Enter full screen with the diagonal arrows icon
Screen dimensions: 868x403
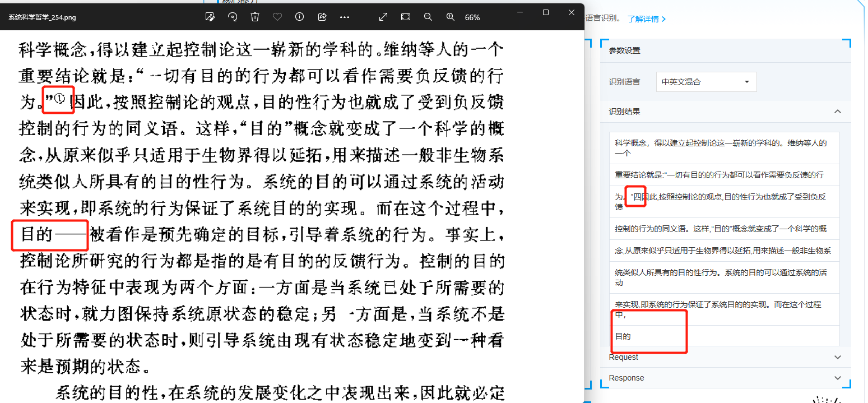383,17
